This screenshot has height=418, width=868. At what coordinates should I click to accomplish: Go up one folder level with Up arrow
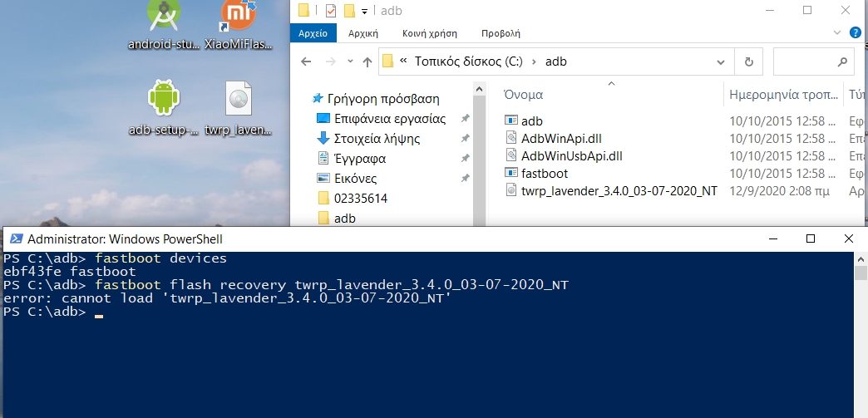[367, 61]
